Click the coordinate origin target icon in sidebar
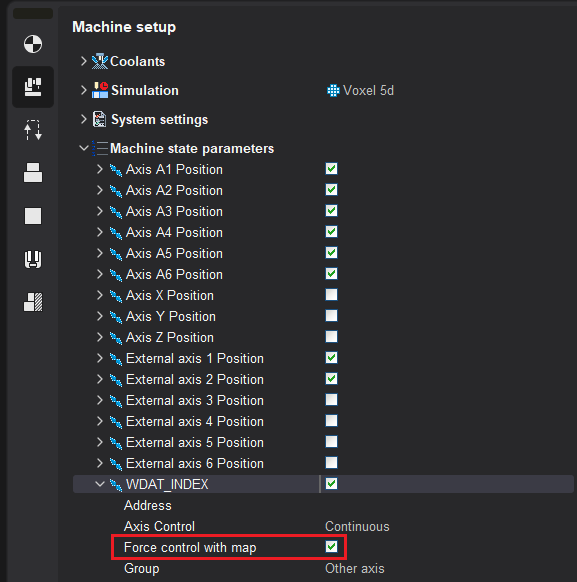577x582 pixels. pos(33,44)
